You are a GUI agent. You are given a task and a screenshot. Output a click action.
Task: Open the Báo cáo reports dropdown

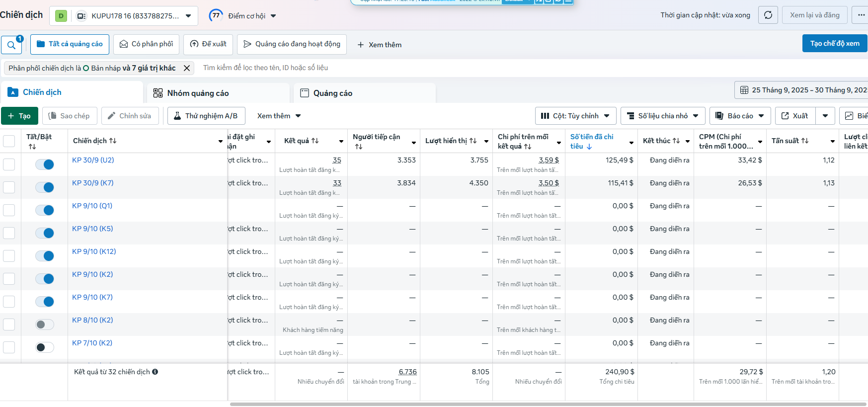click(740, 116)
